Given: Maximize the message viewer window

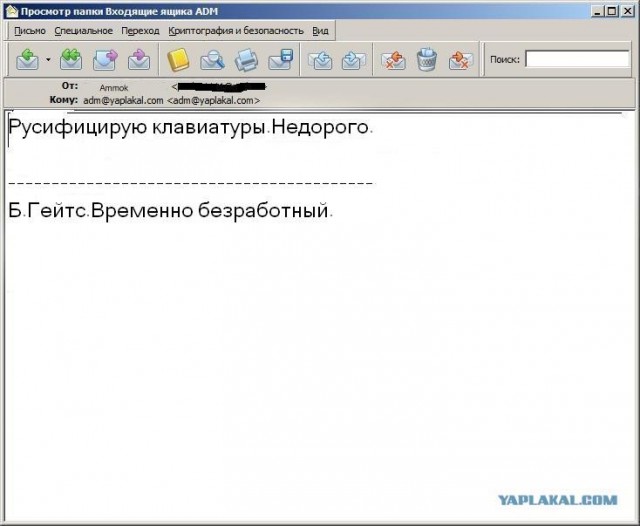Looking at the screenshot, I should click(612, 11).
